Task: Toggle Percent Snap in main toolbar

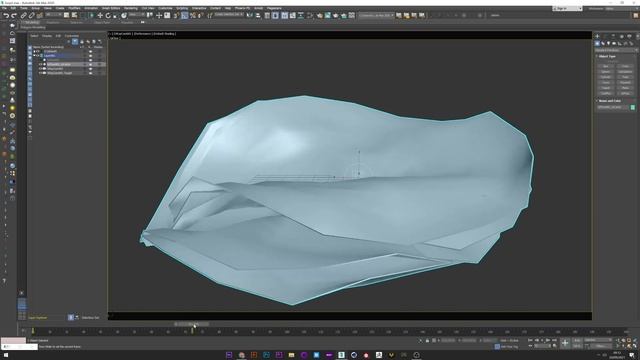Action: tap(193, 16)
